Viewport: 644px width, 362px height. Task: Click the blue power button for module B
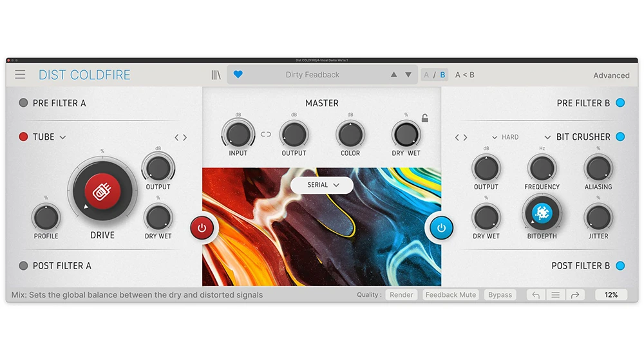441,227
